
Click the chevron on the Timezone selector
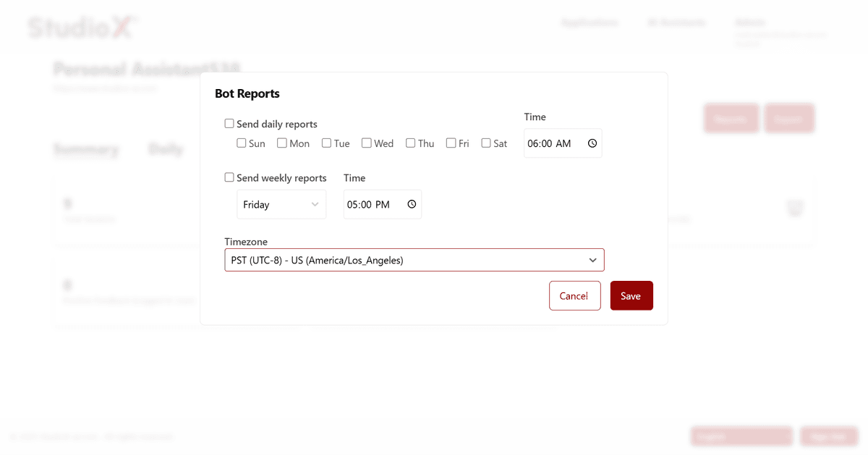(x=592, y=259)
